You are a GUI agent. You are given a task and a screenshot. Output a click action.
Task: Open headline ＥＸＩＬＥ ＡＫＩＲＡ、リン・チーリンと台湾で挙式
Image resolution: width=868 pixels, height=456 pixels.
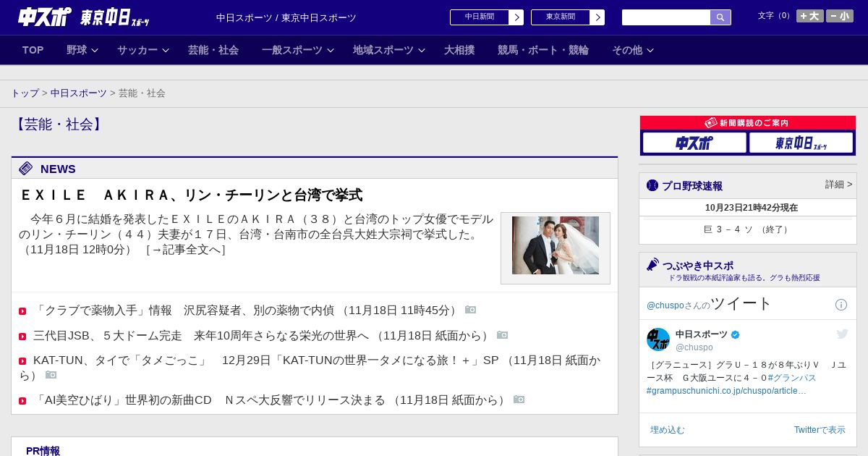191,195
